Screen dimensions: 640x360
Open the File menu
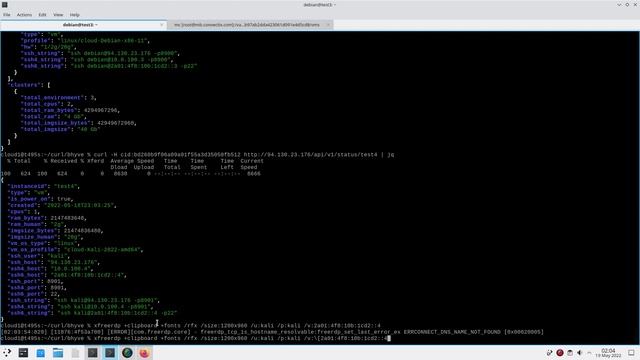click(x=7, y=15)
